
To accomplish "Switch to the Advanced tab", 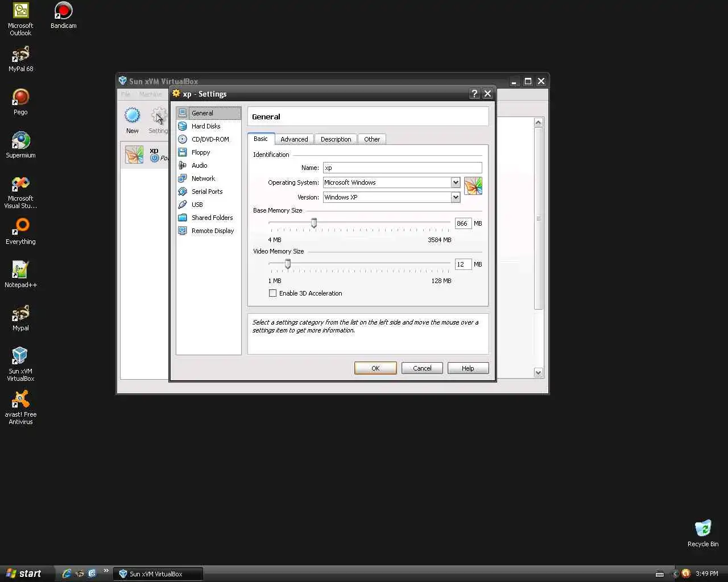I will click(294, 139).
